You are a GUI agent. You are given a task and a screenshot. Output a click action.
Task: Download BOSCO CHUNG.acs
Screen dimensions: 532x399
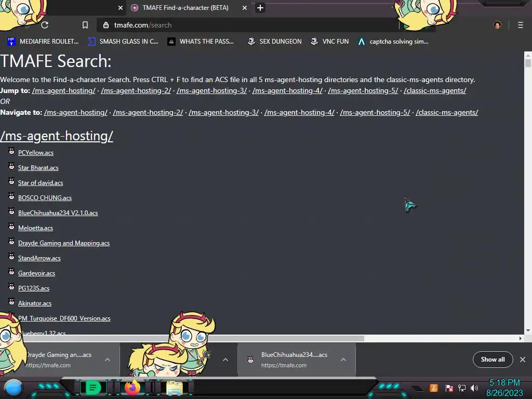coord(45,198)
